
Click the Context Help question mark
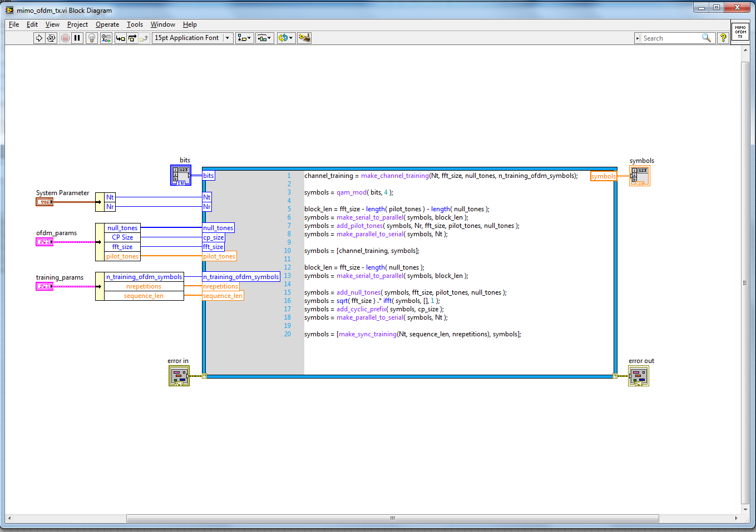click(723, 38)
